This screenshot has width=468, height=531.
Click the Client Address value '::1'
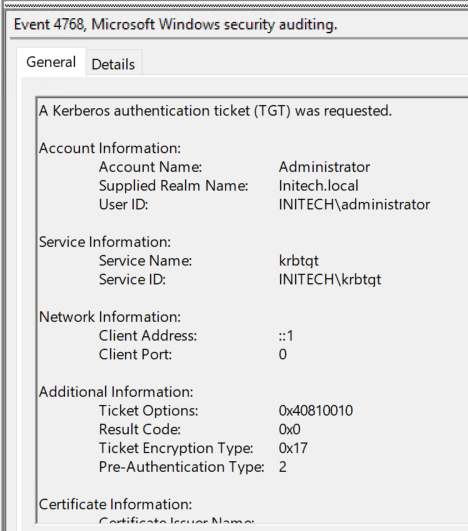286,336
